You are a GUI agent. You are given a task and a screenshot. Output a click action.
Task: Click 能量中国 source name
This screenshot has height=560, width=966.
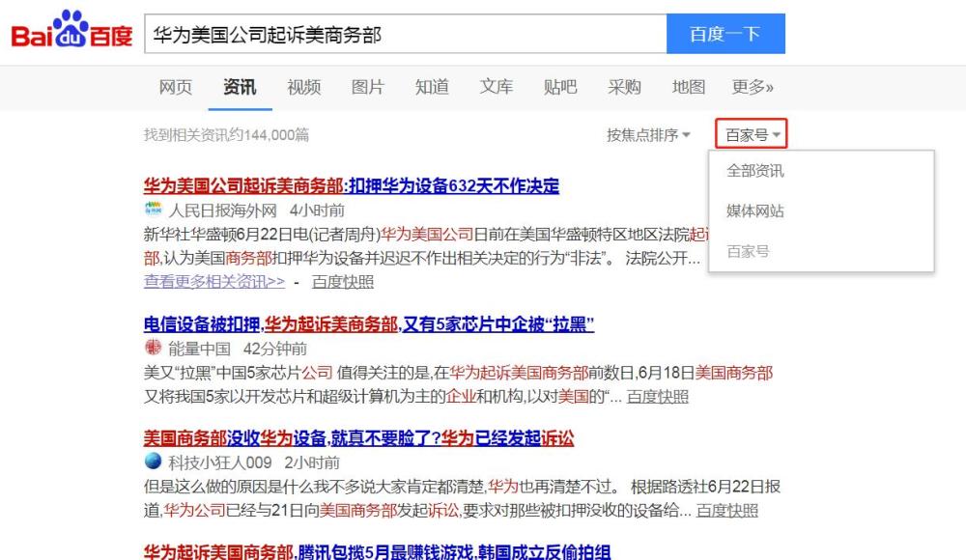click(x=199, y=349)
